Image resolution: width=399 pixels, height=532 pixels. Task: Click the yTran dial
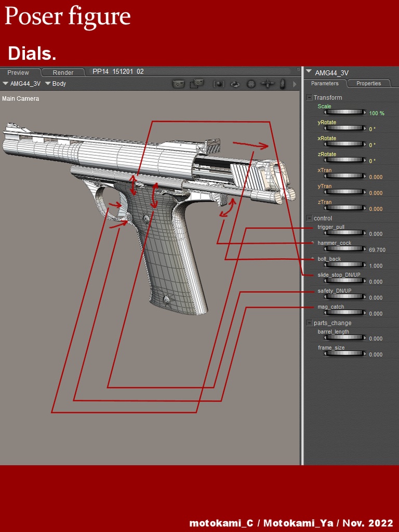[345, 192]
